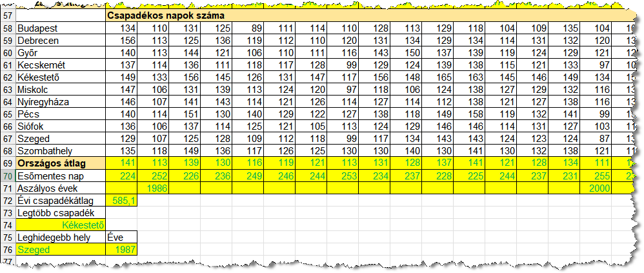Viewport: 644px width, 273px height.
Task: Select row header 58
Action: click(8, 29)
